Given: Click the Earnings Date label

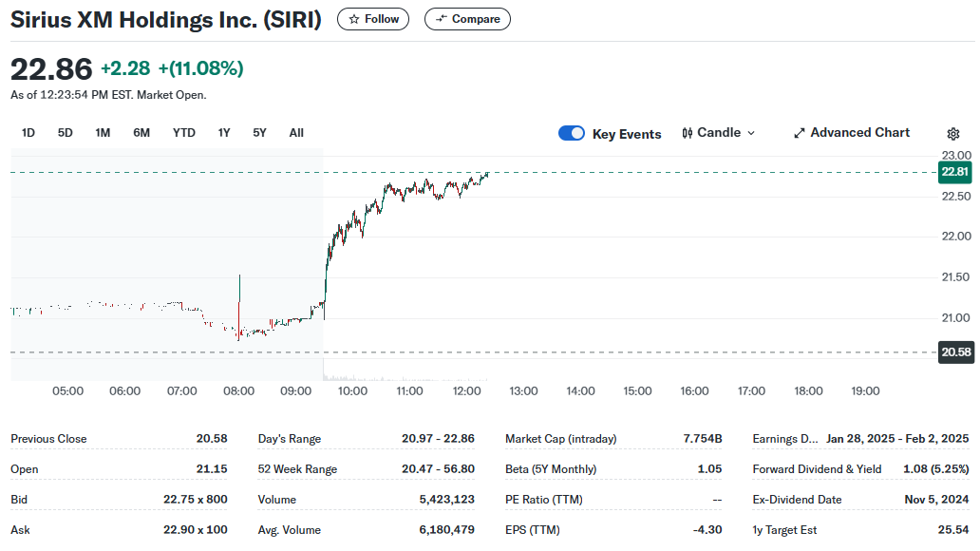Looking at the screenshot, I should (x=784, y=439).
